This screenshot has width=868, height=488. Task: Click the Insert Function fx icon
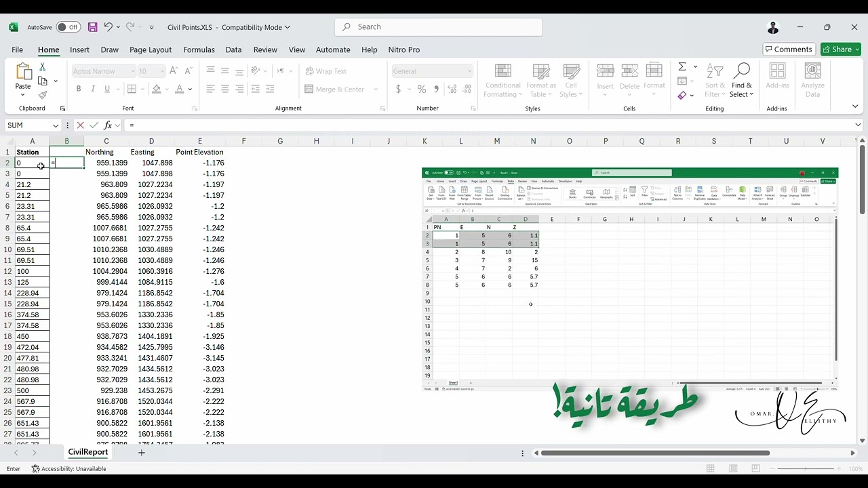pyautogui.click(x=107, y=125)
